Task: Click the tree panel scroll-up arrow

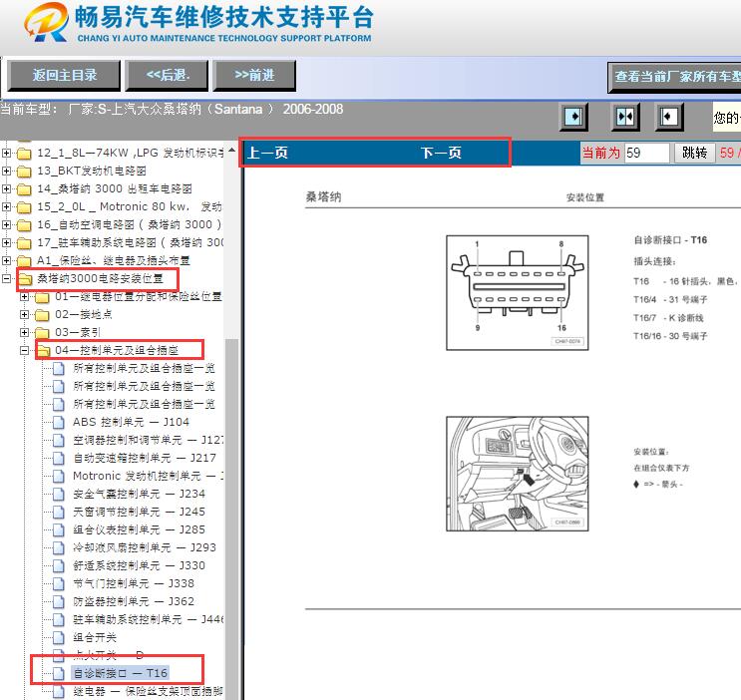Action: [231, 151]
